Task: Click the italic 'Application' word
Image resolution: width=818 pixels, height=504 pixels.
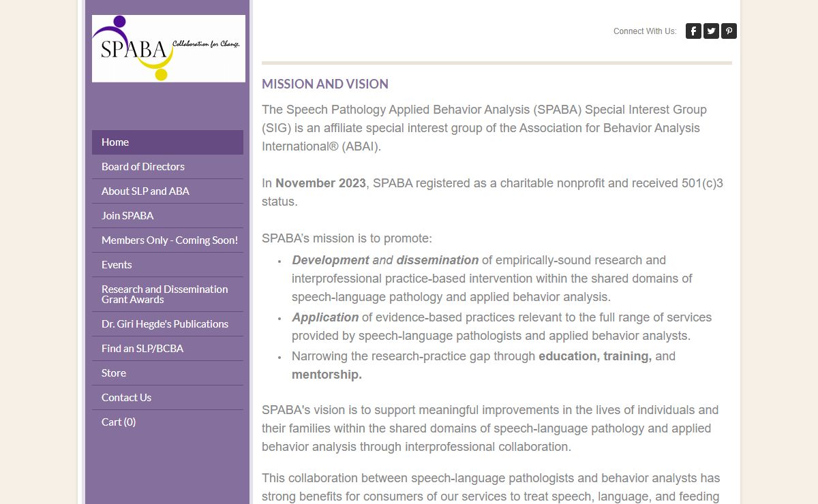Action: [x=325, y=317]
